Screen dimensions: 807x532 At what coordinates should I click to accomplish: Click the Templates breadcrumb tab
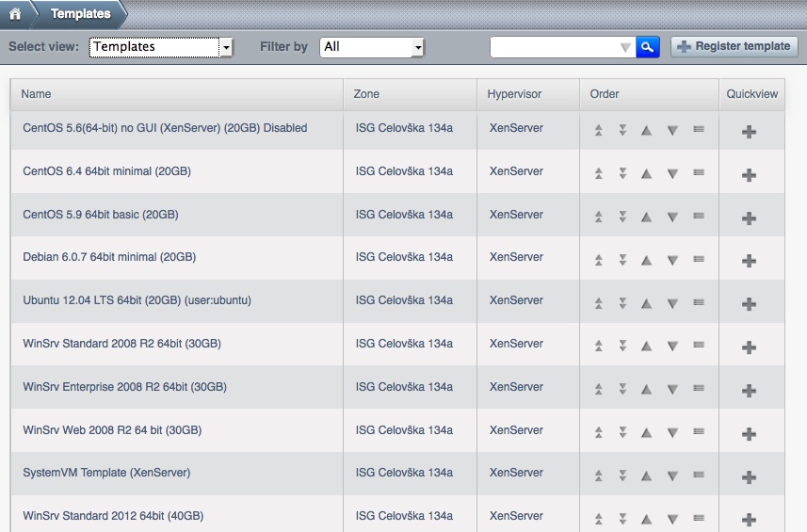coord(80,14)
